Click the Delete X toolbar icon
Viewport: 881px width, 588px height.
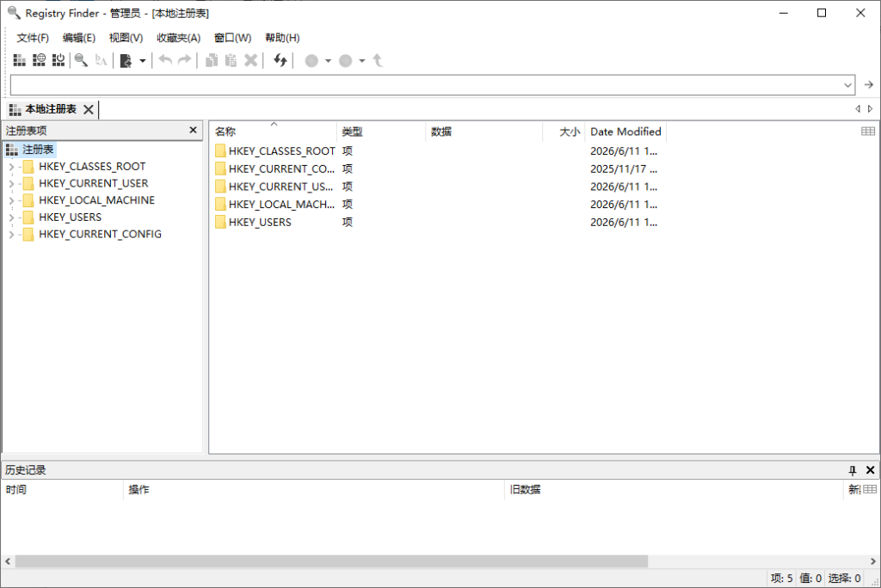point(251,60)
